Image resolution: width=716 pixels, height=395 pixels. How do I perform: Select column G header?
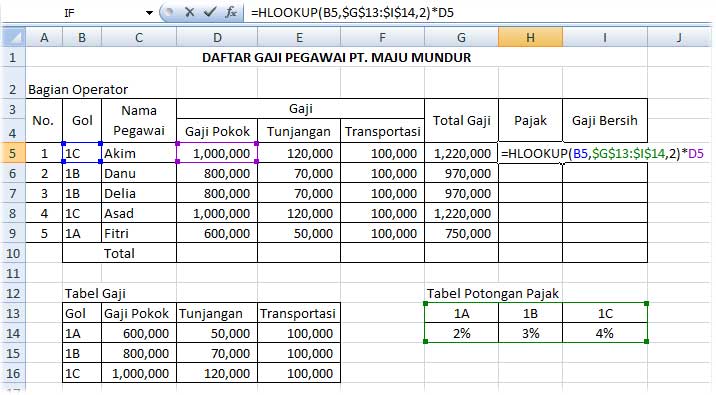(x=462, y=37)
